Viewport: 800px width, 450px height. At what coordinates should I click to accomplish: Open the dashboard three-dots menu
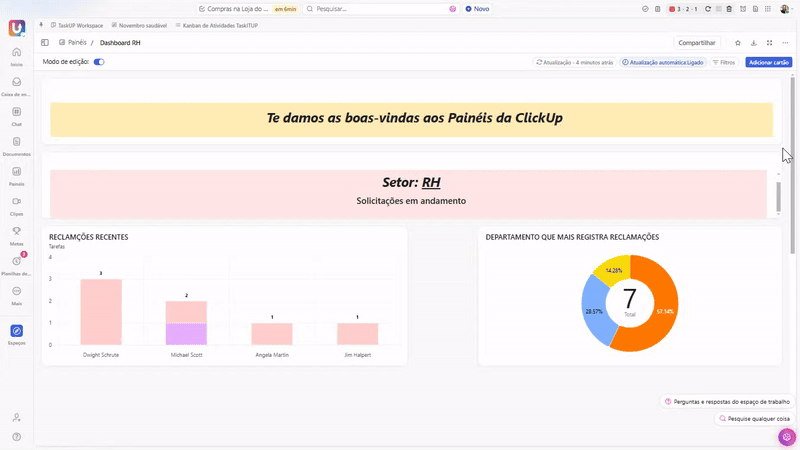784,43
